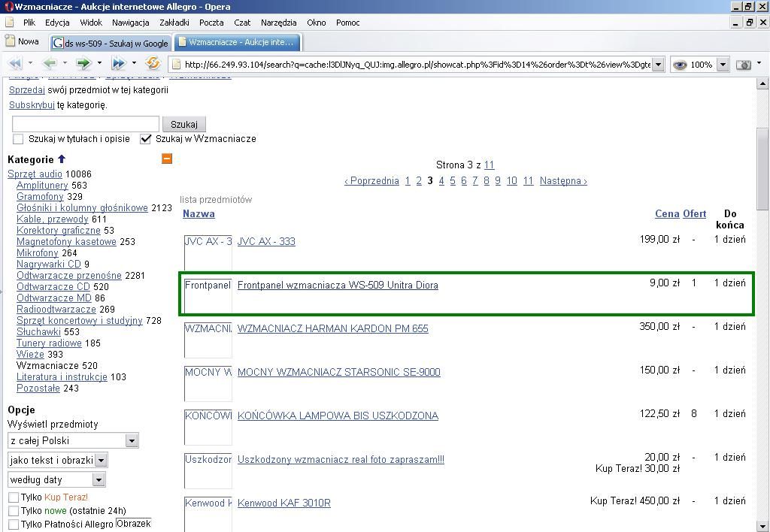Tick the 'Tylko Kup Teraz!' checkbox
This screenshot has width=770, height=532.
(14, 497)
